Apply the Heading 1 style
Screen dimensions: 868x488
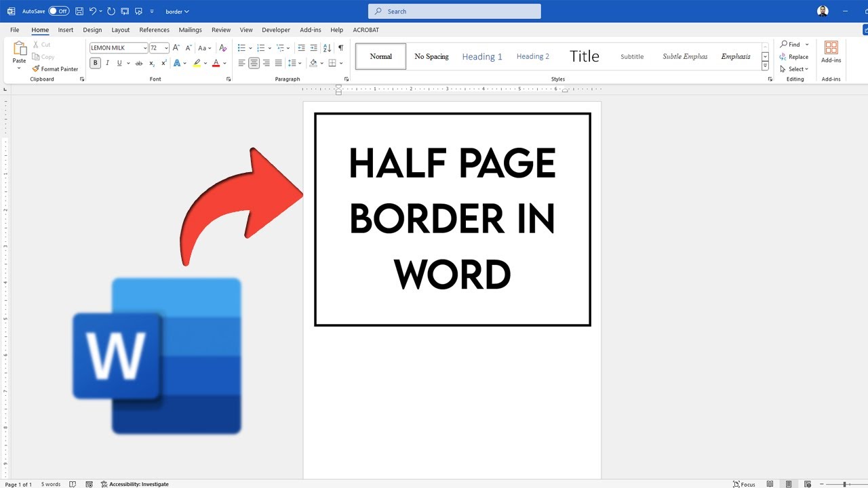tap(482, 56)
